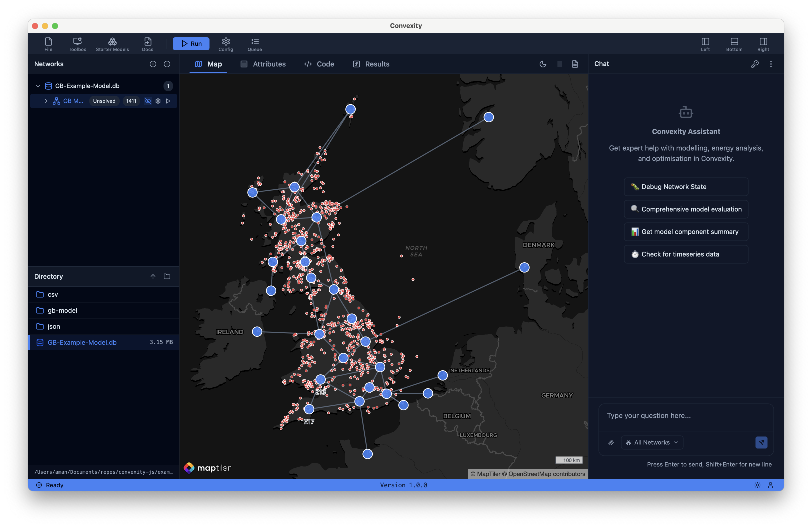The height and width of the screenshot is (528, 812).
Task: Click the chat question input field
Action: [686, 416]
